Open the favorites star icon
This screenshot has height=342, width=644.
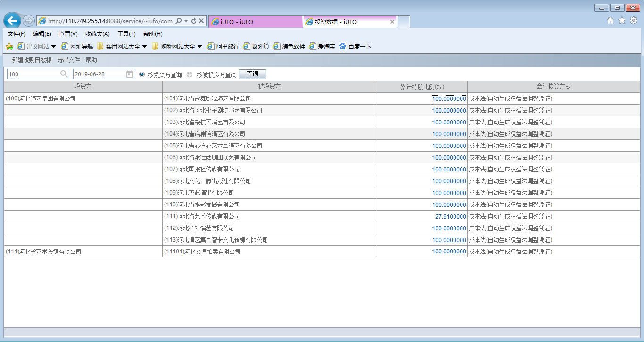pos(622,20)
